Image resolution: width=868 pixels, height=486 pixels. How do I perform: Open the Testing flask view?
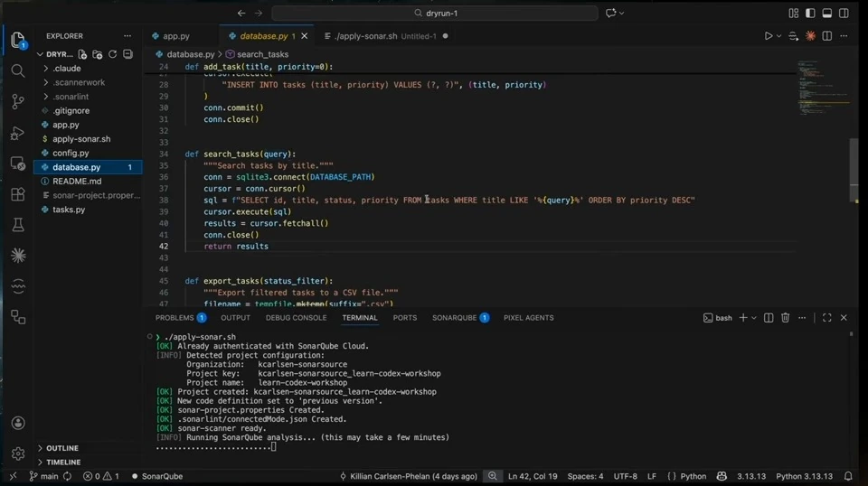[x=18, y=224]
